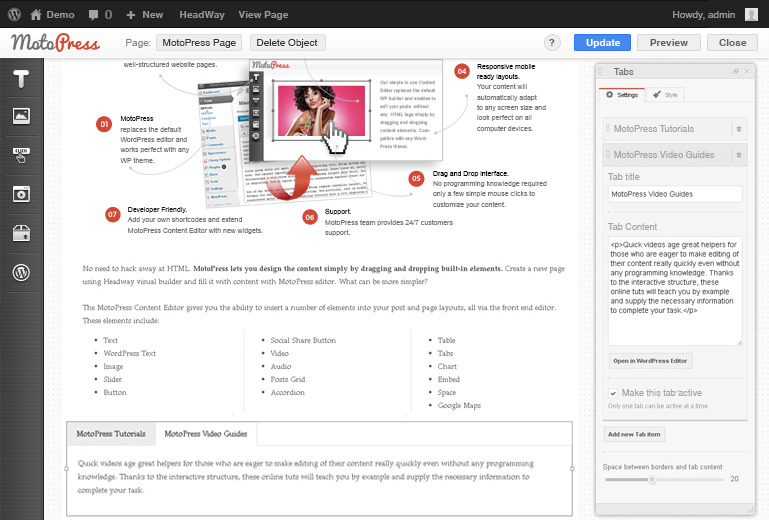Viewport: 769px width, 520px height.
Task: Click the 'Google Maps' list item
Action: click(x=459, y=406)
